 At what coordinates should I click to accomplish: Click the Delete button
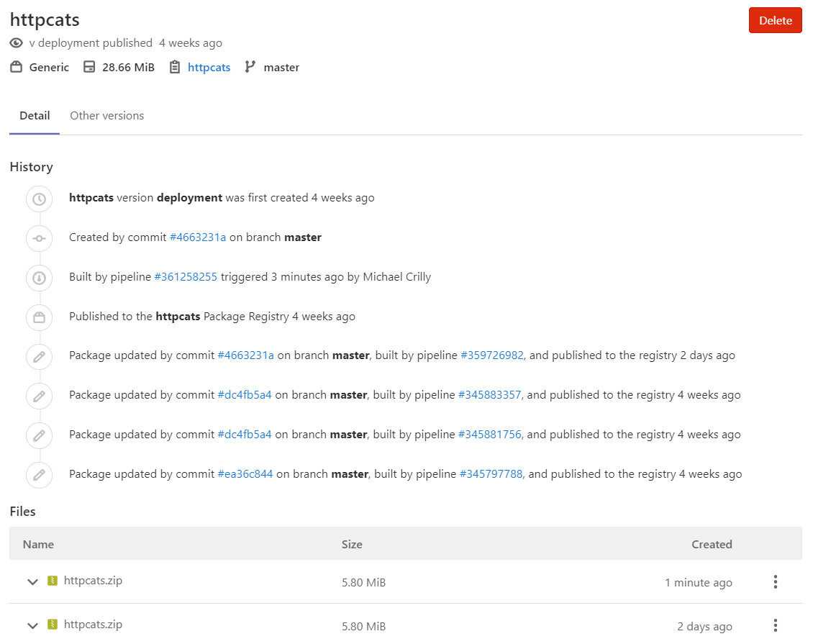[775, 20]
